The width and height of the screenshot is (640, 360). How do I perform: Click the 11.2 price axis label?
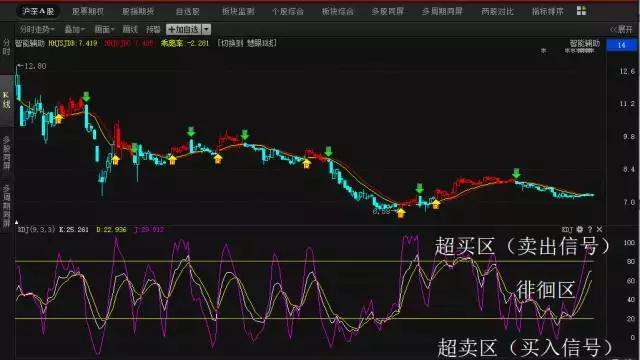tap(627, 104)
